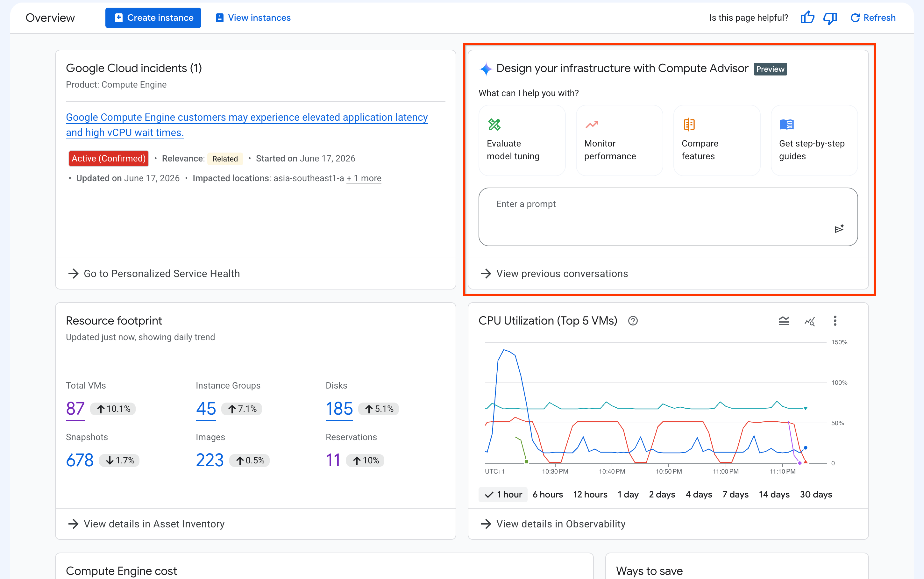Screen dimensions: 924x579
Task: Select the 6 hours time range
Action: coord(548,494)
